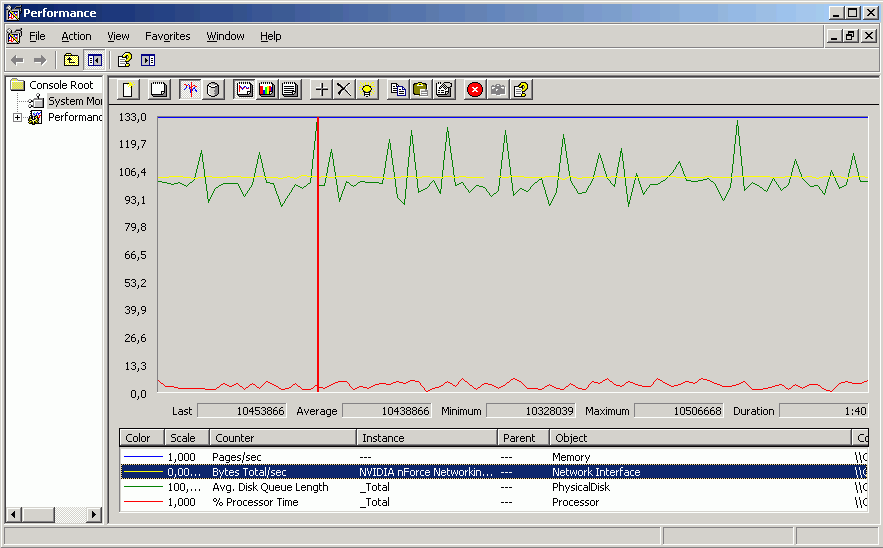
Task: Click the Object column header
Action: (x=701, y=438)
